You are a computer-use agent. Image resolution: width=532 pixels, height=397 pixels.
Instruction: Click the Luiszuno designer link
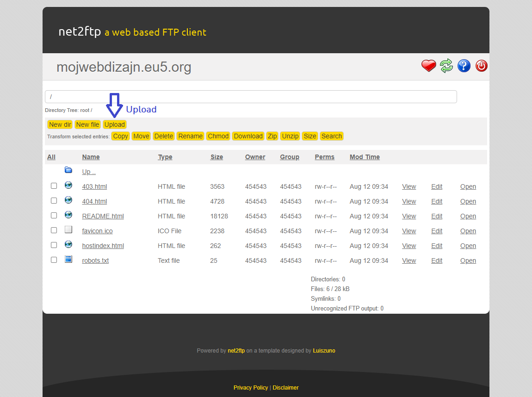[x=324, y=351]
